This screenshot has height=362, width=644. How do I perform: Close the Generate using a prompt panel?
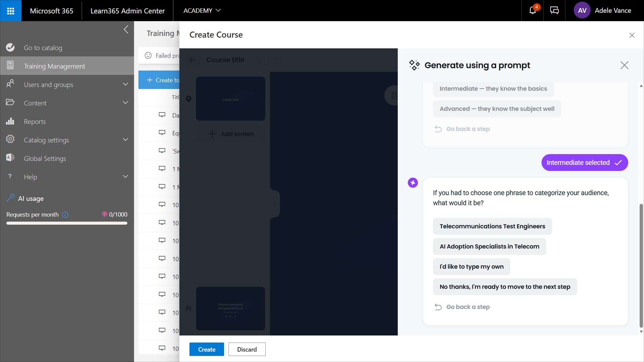(624, 65)
